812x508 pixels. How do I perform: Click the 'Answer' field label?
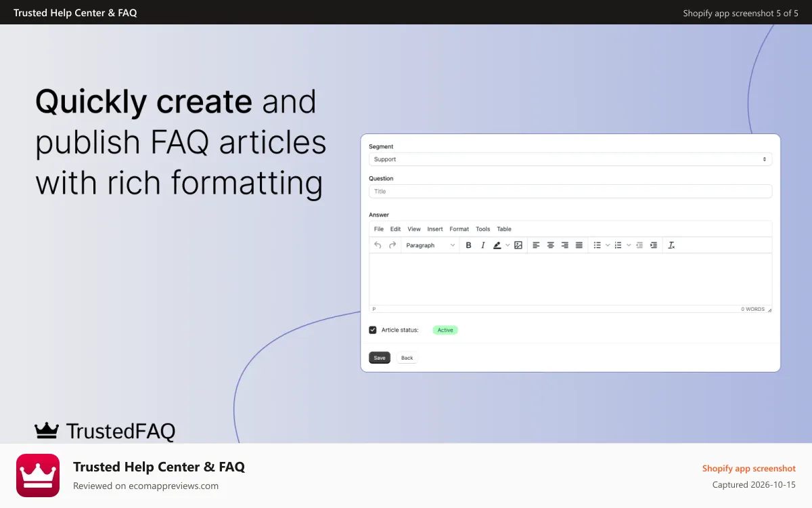(x=379, y=215)
